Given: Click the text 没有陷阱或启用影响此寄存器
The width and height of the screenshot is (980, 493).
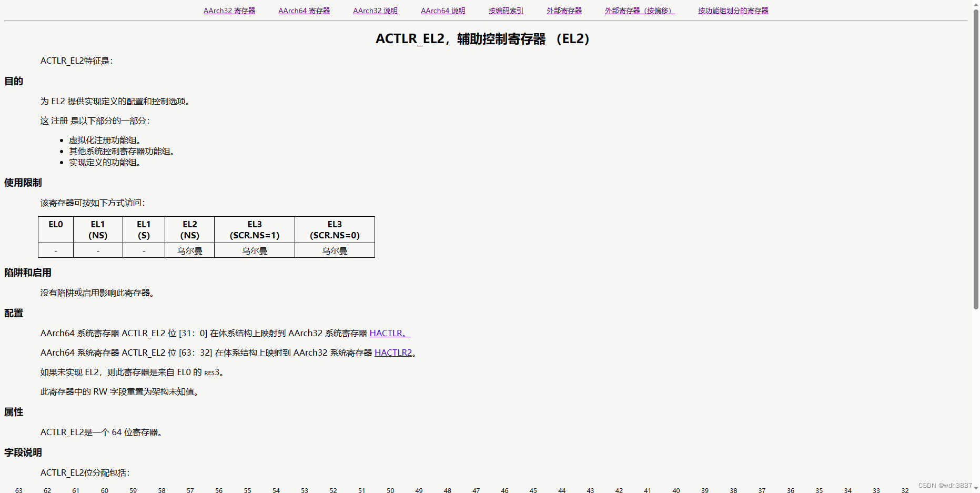Looking at the screenshot, I should click(x=97, y=293).
